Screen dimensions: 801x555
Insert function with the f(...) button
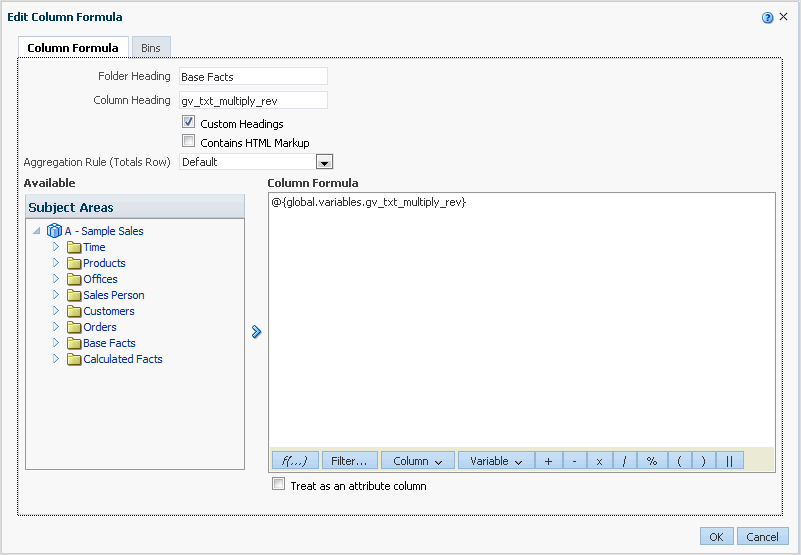pos(295,461)
